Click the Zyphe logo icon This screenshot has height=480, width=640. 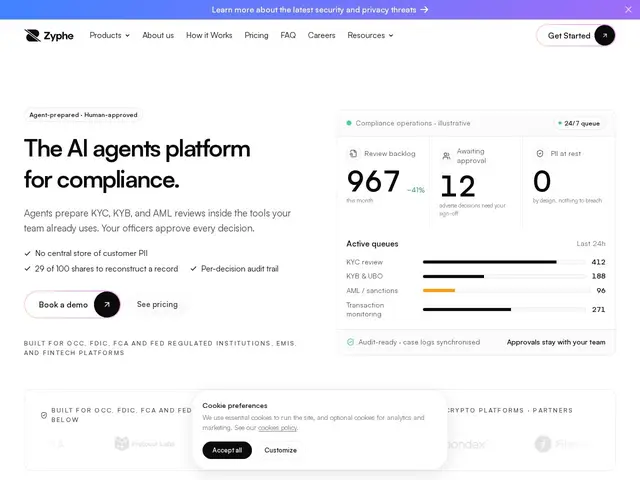[32, 36]
